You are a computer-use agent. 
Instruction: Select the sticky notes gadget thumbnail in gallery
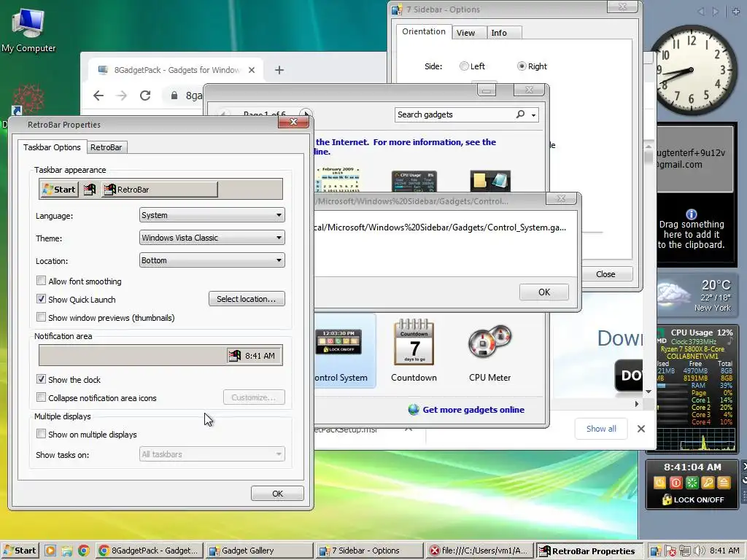pos(490,181)
